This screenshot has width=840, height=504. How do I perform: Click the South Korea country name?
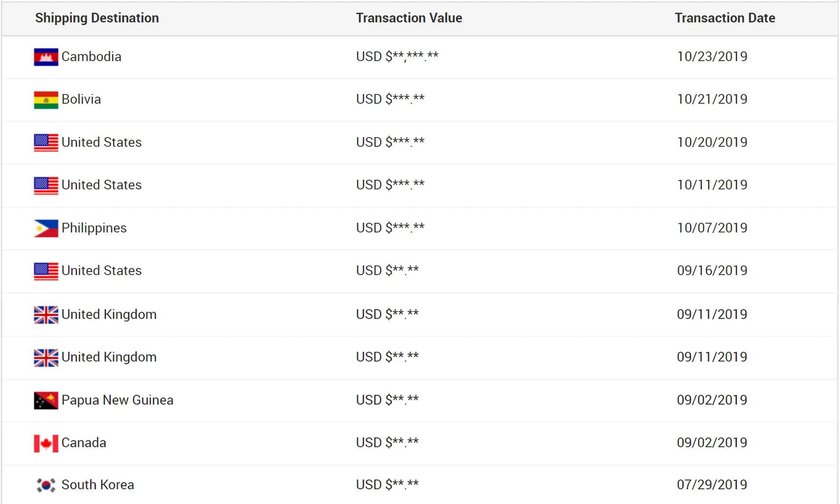pyautogui.click(x=98, y=485)
